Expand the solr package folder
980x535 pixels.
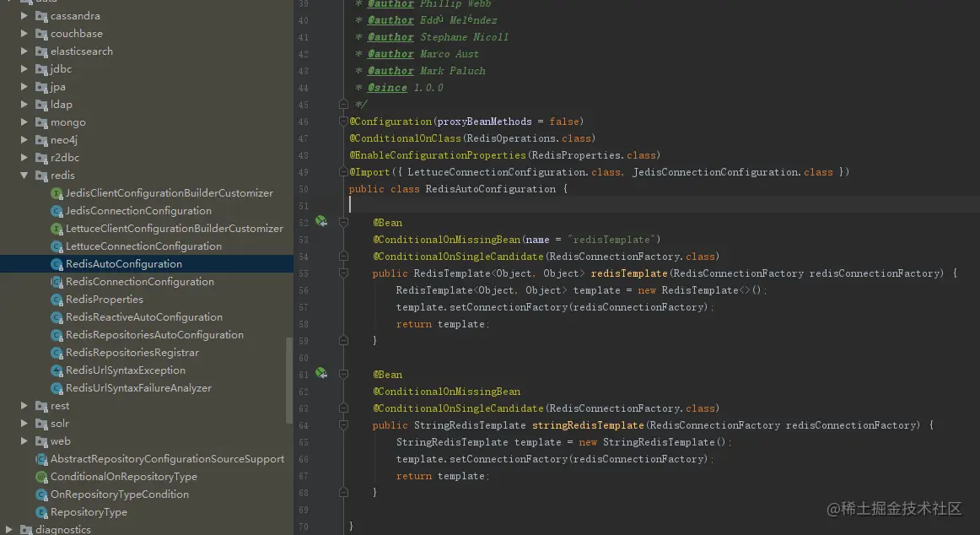point(24,423)
